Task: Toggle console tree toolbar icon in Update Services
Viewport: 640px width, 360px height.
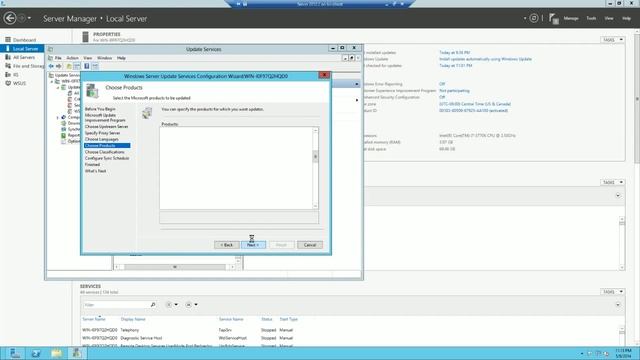Action: click(77, 66)
